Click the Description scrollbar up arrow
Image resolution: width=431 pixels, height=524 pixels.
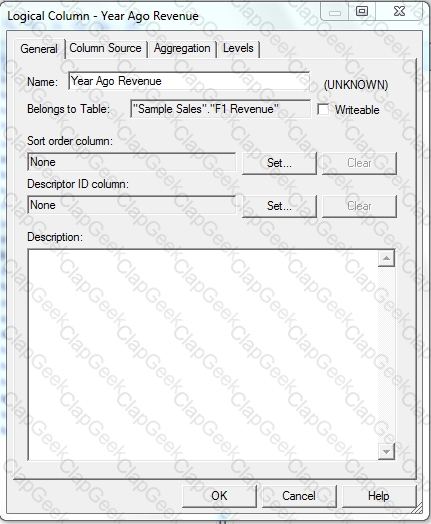pyautogui.click(x=386, y=258)
